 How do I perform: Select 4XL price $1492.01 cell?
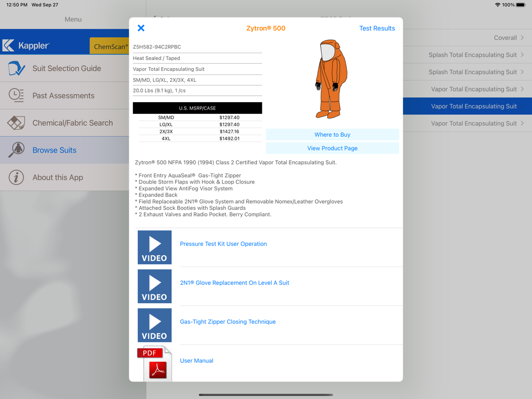point(229,138)
